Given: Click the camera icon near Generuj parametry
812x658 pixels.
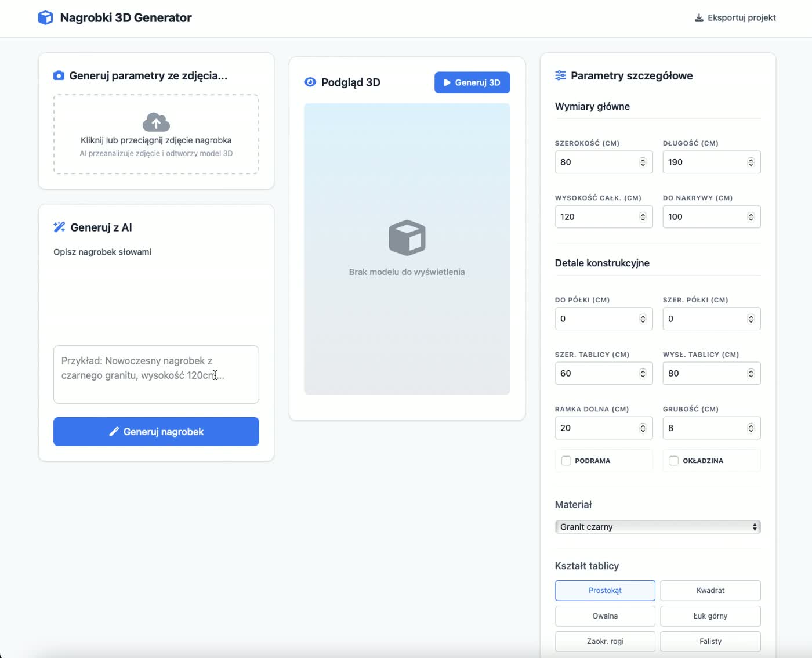Looking at the screenshot, I should pos(59,75).
